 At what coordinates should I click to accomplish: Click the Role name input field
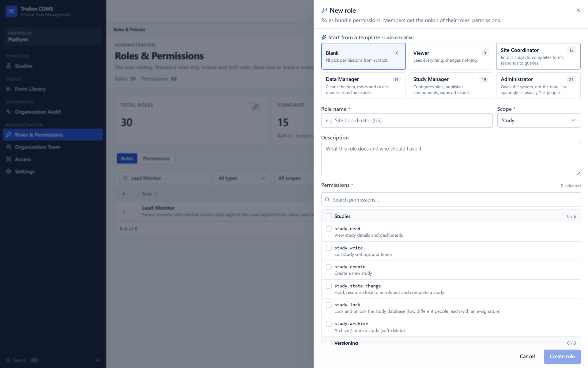click(x=407, y=121)
